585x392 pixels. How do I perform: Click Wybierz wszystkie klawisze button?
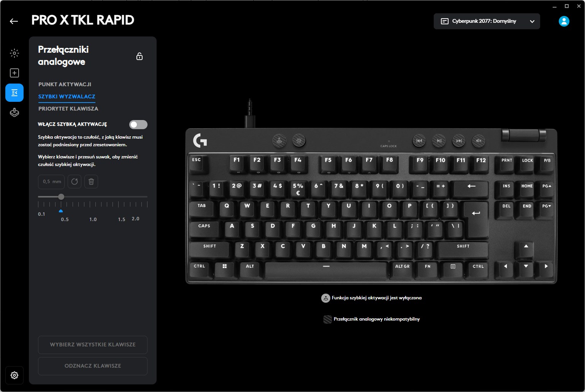(93, 345)
